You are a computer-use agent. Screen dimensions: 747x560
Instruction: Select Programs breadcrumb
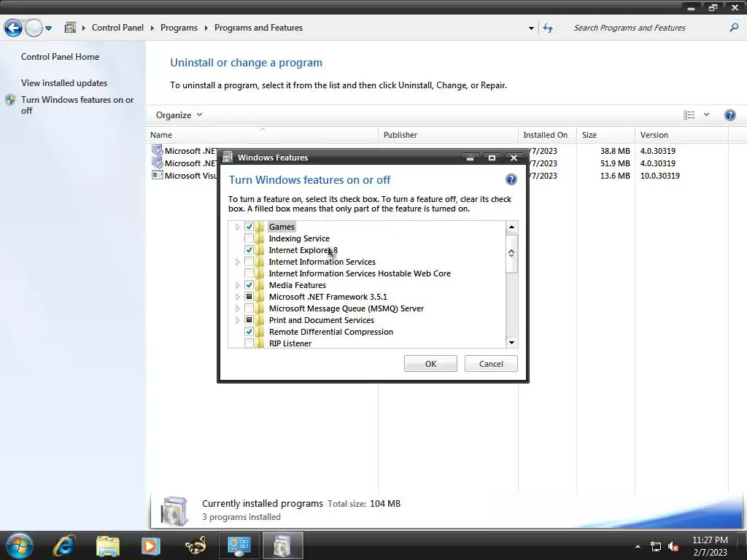pos(179,28)
